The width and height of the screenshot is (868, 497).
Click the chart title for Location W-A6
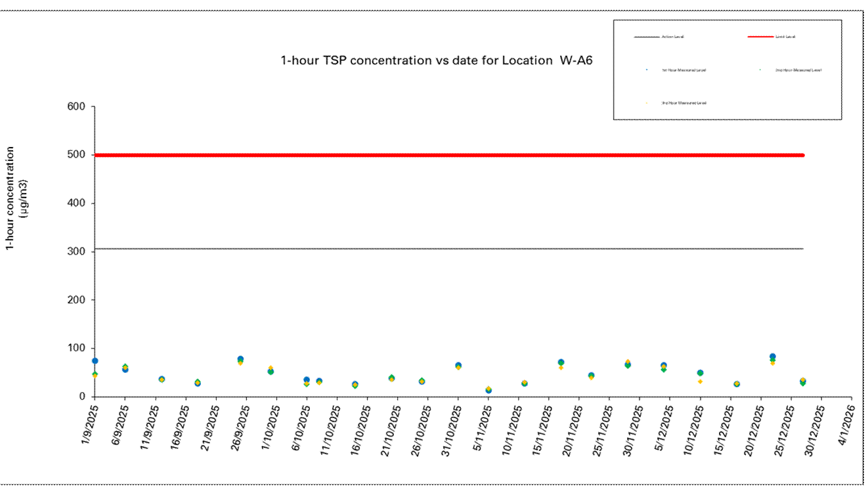coord(437,61)
